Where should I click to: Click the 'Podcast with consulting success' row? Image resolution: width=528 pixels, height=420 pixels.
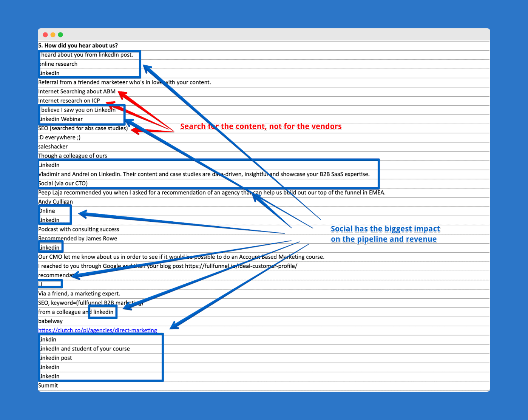[79, 229]
